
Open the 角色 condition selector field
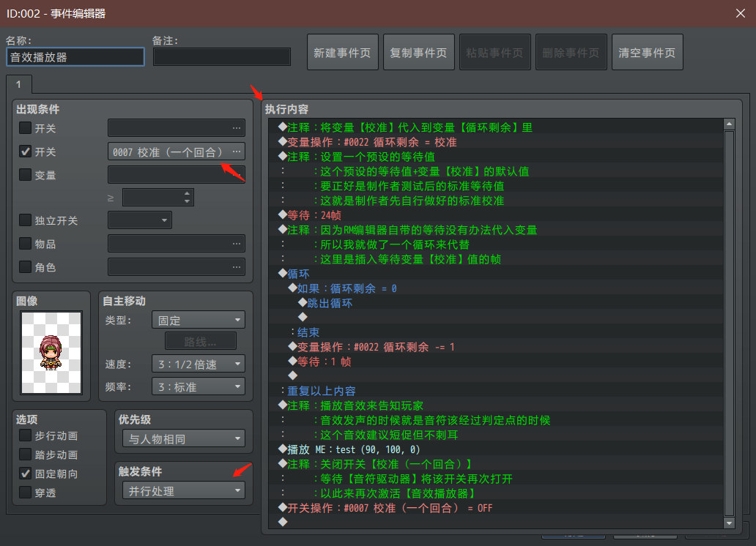pos(177,267)
